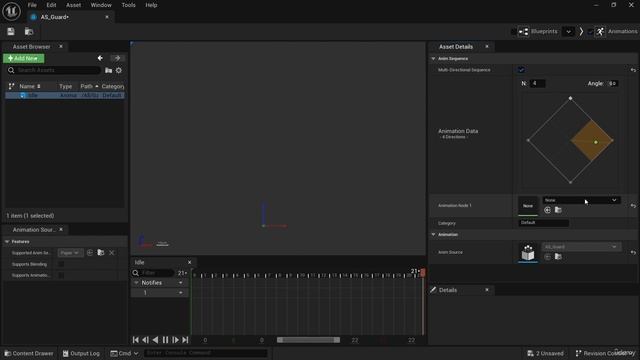Open the Supported Anim Sequence type dropdown
This screenshot has width=640, height=360.
(70, 253)
